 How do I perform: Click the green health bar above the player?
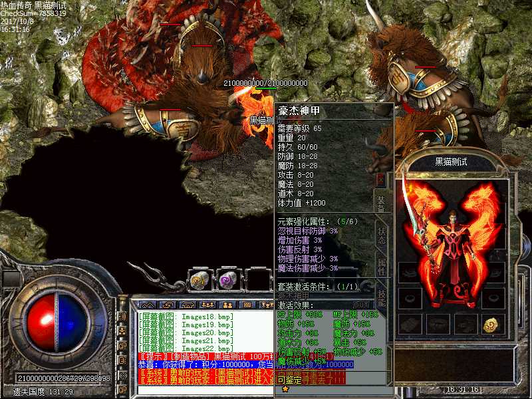pyautogui.click(x=265, y=88)
